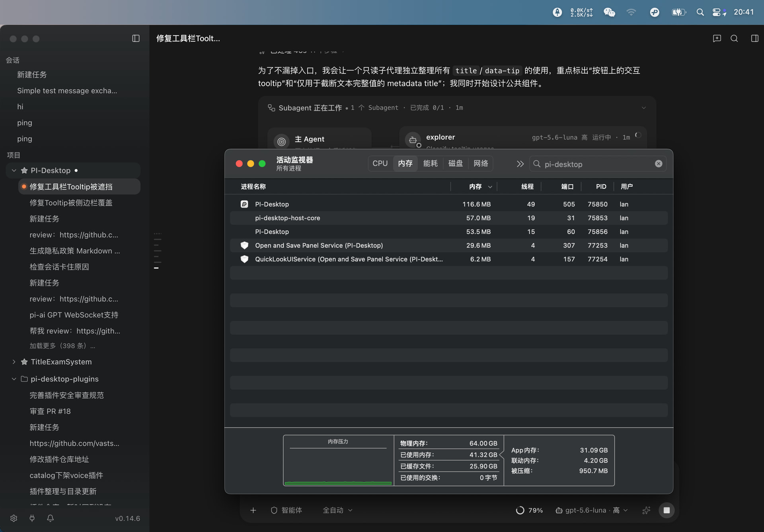Open settings gear at sidebar bottom
This screenshot has width=764, height=532.
tap(14, 518)
